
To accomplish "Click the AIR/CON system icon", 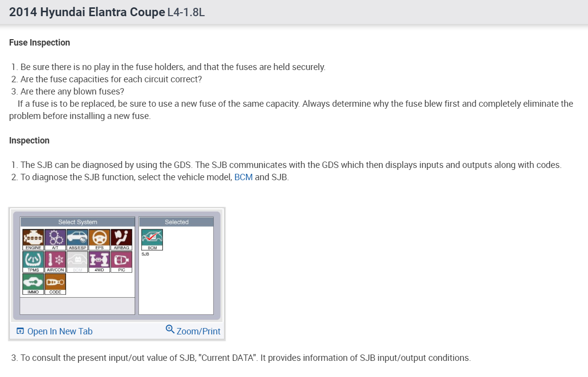I will (55, 262).
